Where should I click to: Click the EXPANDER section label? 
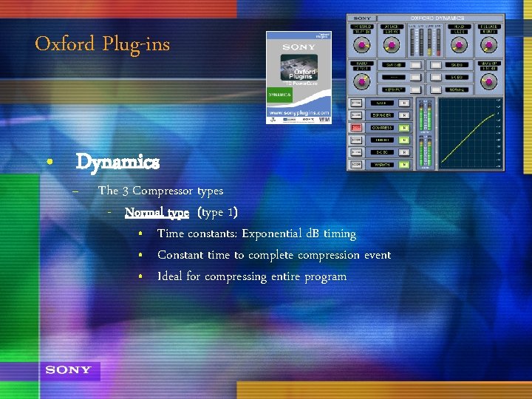click(x=382, y=115)
